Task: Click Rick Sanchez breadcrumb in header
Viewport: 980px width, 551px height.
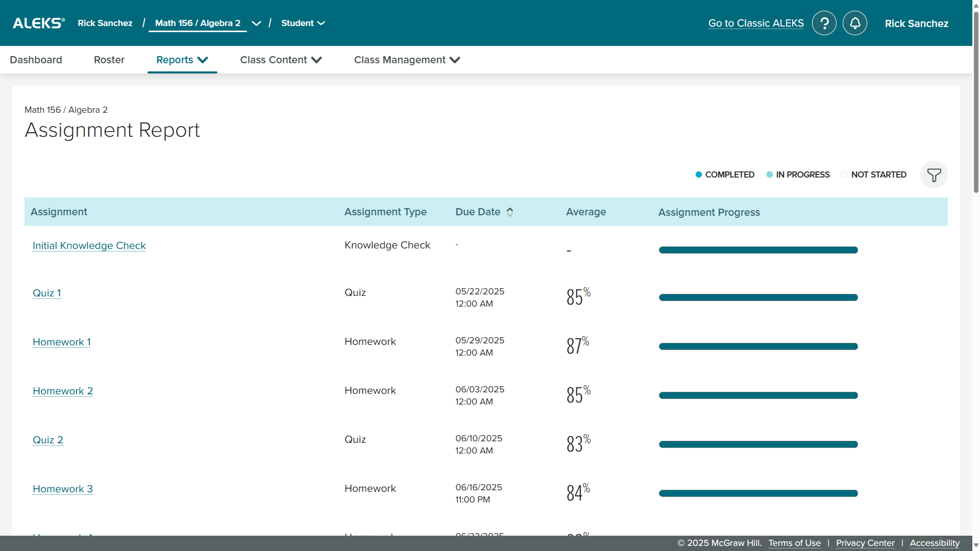Action: pyautogui.click(x=105, y=23)
